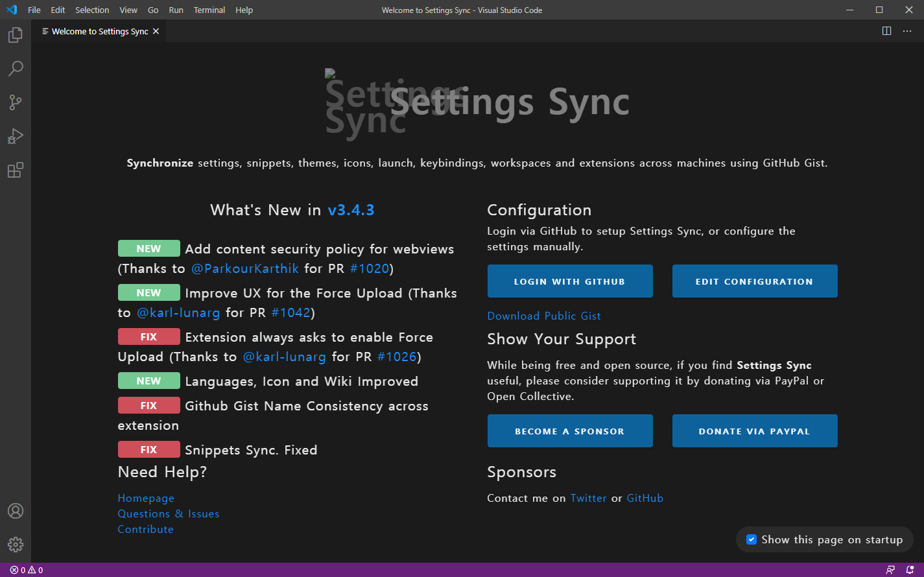Open the editor More Actions ellipsis
924x577 pixels.
coord(907,31)
